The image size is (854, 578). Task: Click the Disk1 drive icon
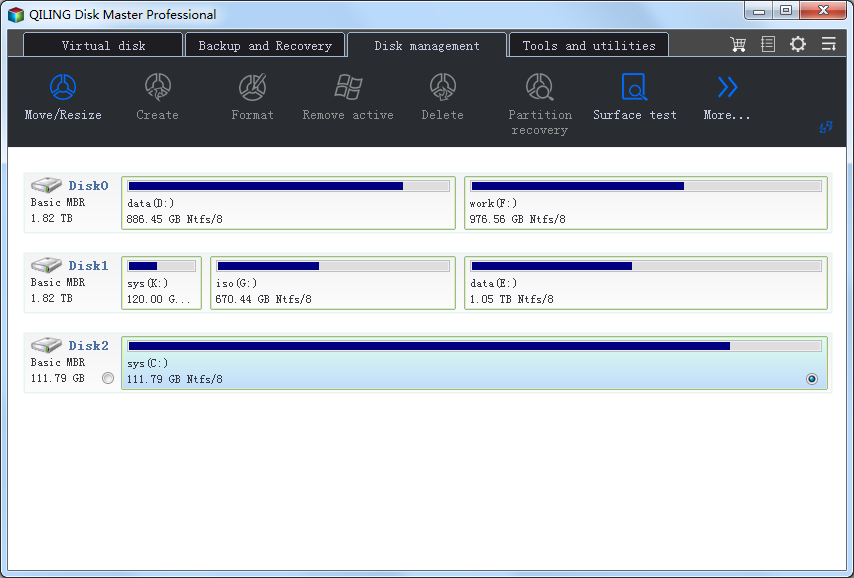point(46,265)
